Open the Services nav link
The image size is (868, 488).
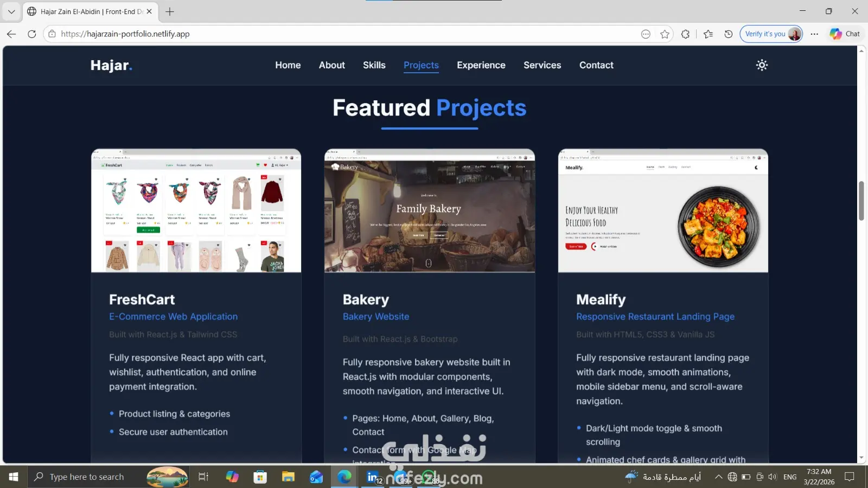[x=542, y=65]
